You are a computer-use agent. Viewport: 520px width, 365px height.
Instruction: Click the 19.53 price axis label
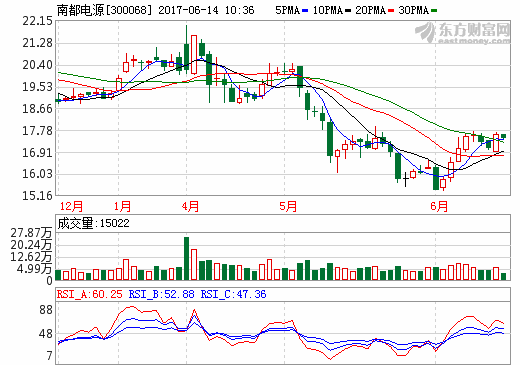pos(38,87)
